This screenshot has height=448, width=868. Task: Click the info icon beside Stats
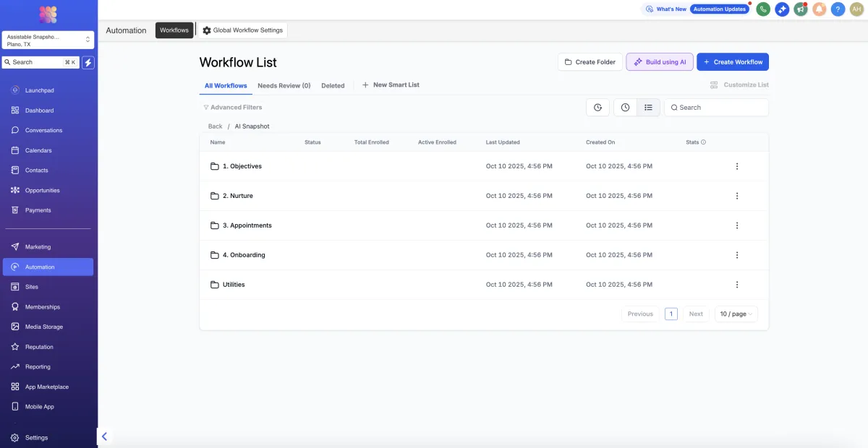703,142
